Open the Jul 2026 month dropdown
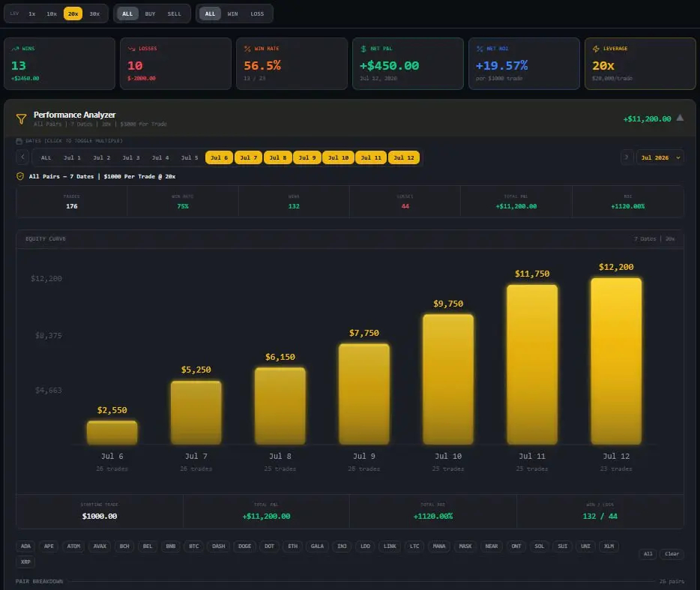The image size is (700, 590). coord(660,157)
